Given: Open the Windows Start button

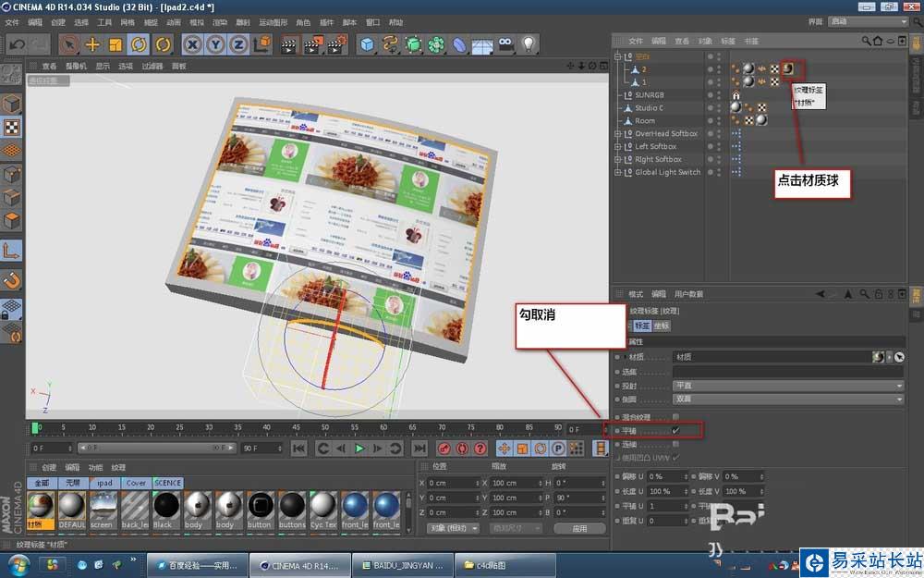Looking at the screenshot, I should [x=19, y=565].
